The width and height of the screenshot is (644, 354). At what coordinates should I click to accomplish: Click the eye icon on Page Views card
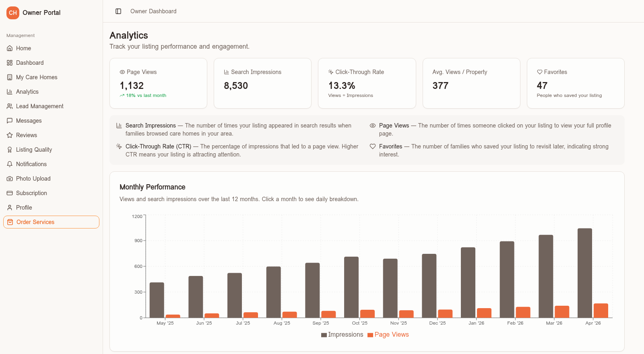point(122,72)
